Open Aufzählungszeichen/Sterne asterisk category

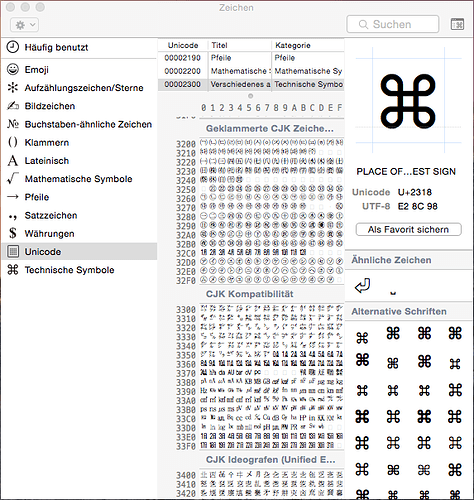[x=79, y=88]
